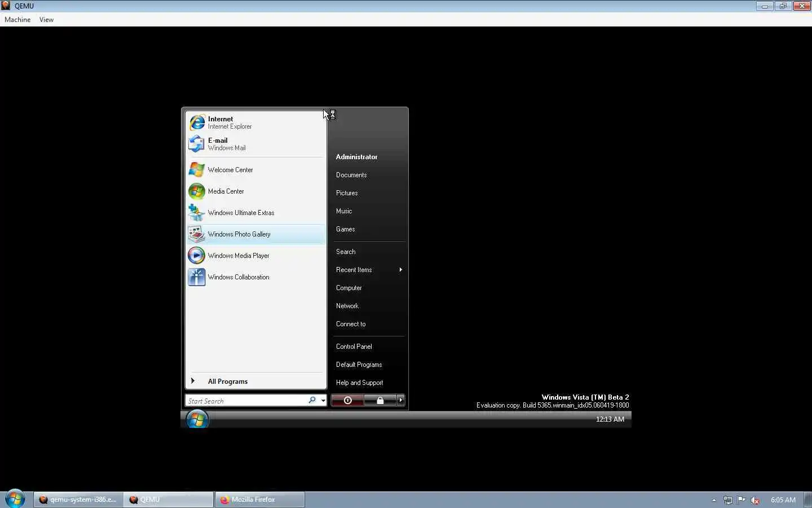Image resolution: width=812 pixels, height=508 pixels.
Task: Open Network from the Start menu
Action: 347,306
